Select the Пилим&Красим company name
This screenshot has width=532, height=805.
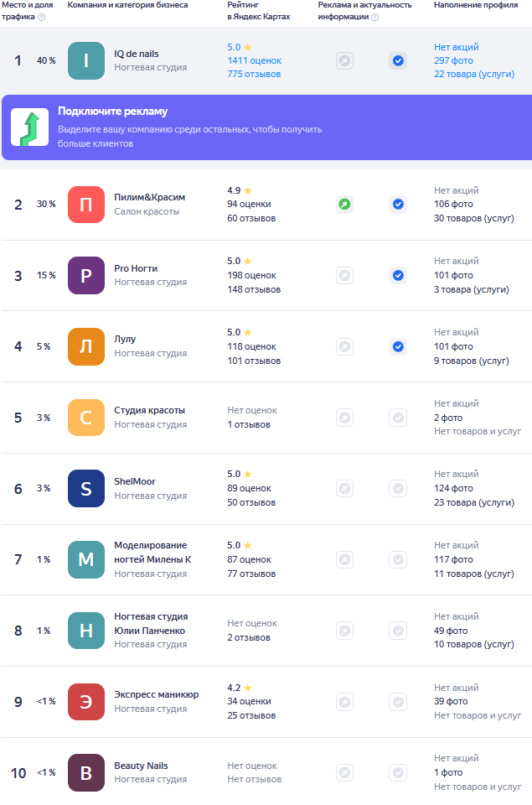tap(149, 197)
